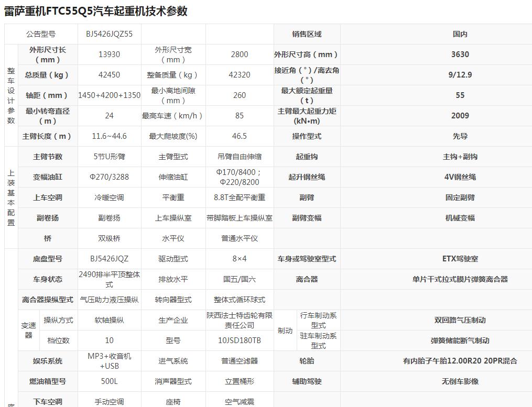Screen dimensions: 532x407
Task: Click the MP3+收音机+USB cell
Action: [109, 361]
